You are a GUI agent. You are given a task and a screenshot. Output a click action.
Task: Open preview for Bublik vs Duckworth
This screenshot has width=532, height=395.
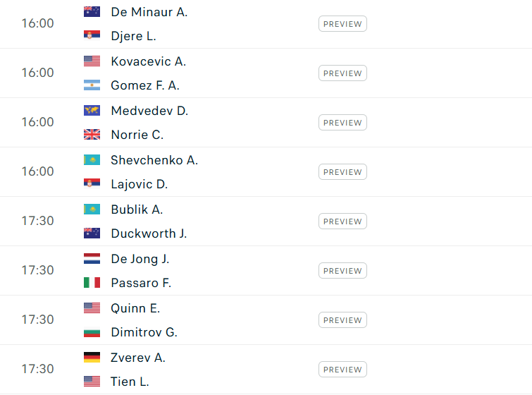[x=342, y=221]
